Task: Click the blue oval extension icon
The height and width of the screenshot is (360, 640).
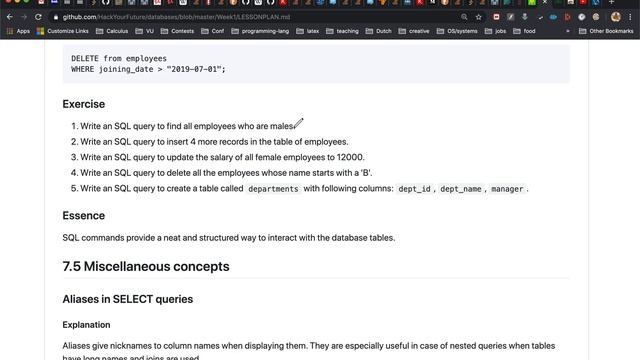Action: [x=553, y=17]
